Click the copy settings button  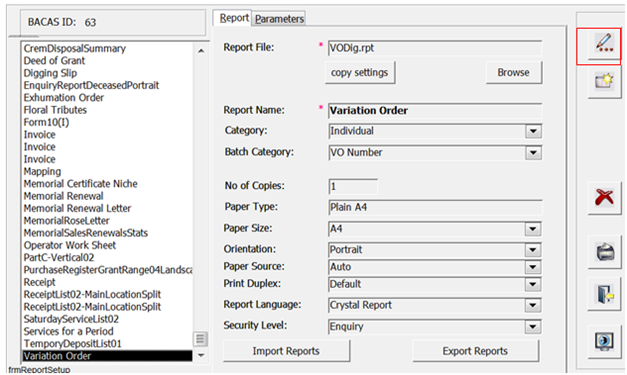360,72
